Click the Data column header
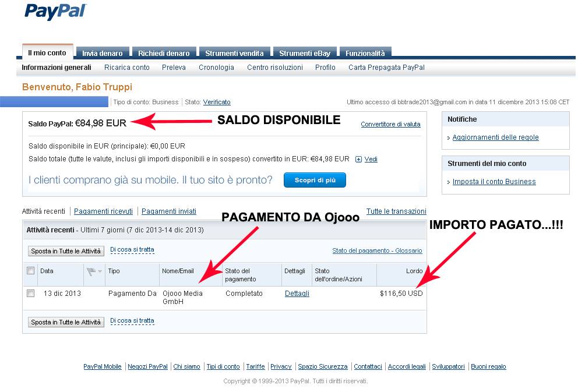The width and height of the screenshot is (578, 392). click(47, 271)
